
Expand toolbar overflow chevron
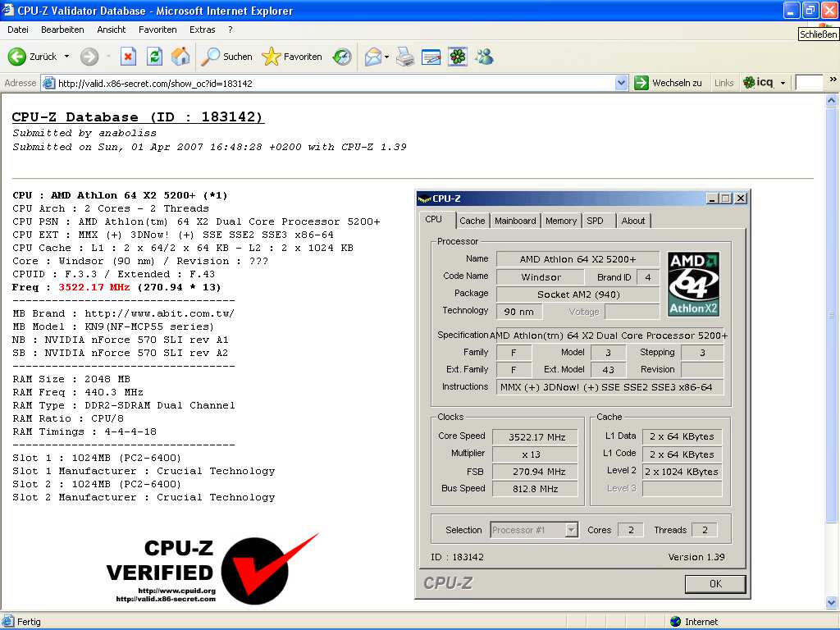pyautogui.click(x=833, y=80)
